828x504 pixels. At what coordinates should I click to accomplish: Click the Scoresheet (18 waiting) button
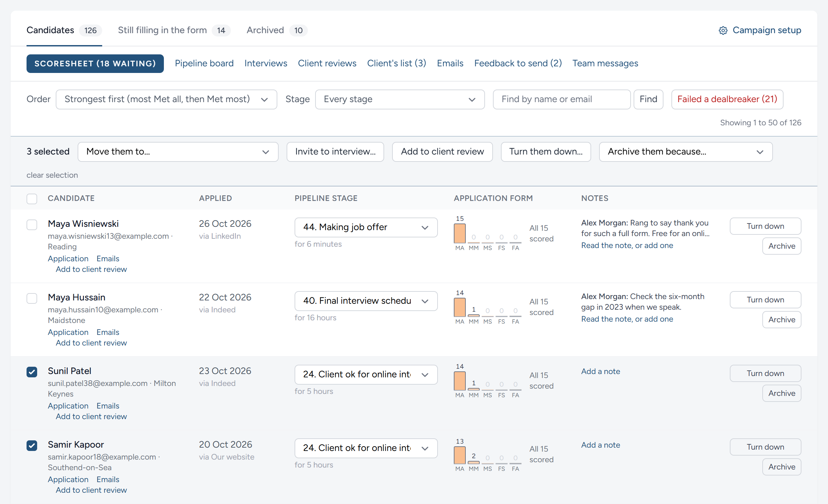pyautogui.click(x=95, y=63)
